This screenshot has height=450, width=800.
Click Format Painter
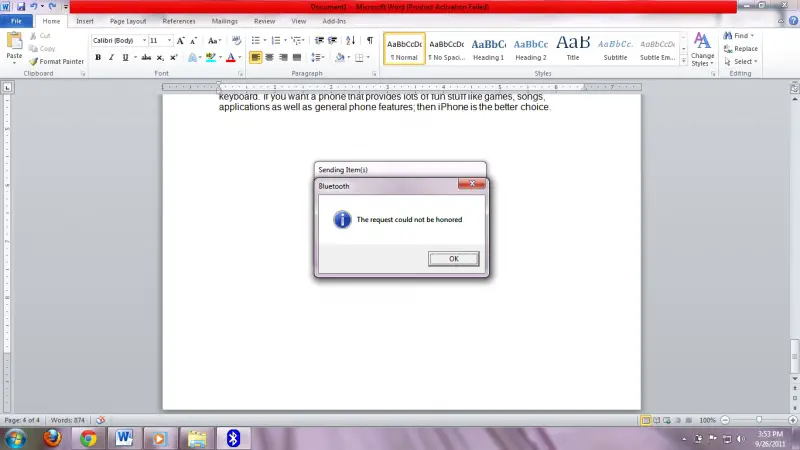[x=56, y=61]
